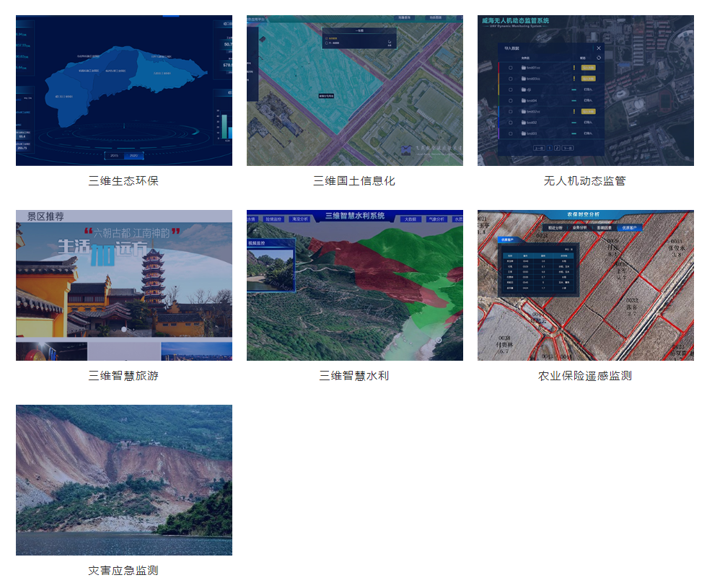
Task: Click the 三维智慧旅游 caption link
Action: [123, 376]
